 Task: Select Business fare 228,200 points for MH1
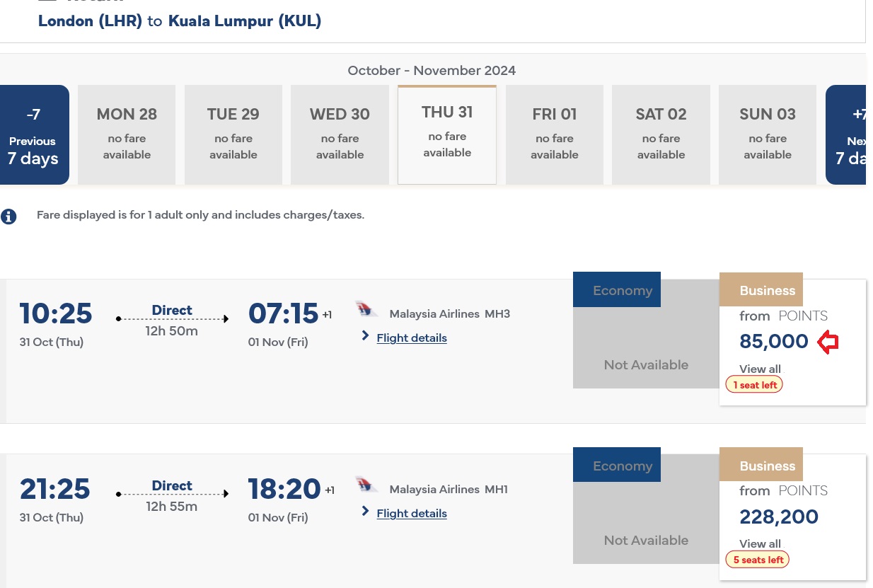[x=779, y=517]
